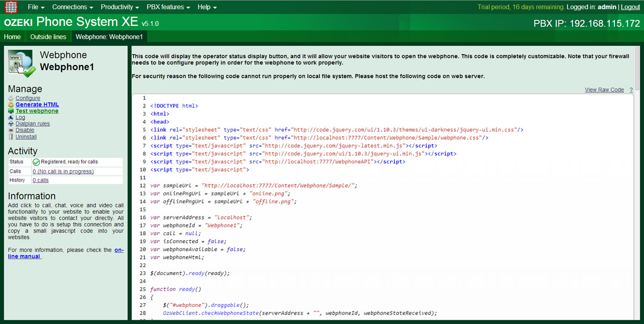This screenshot has height=324, width=644.
Task: Click code line with var webphoneId
Action: tap(196, 225)
